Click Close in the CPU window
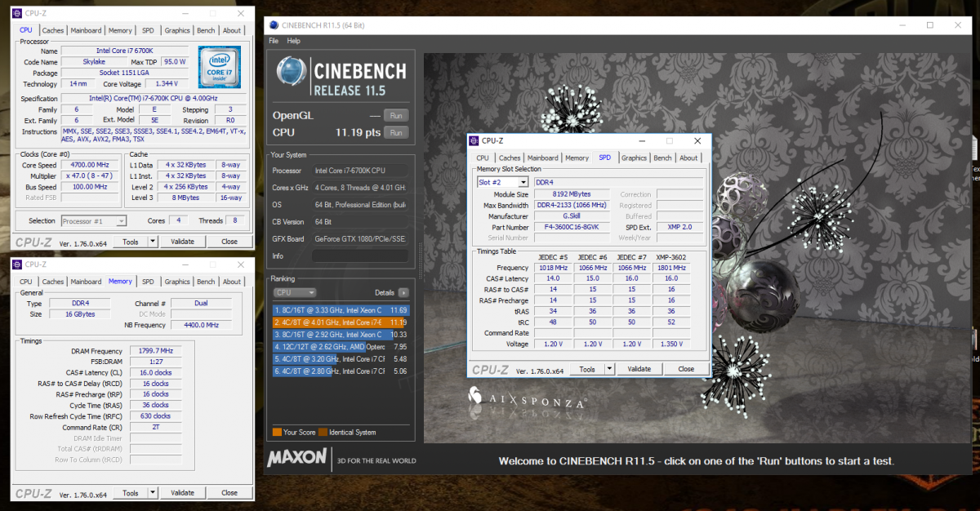The image size is (980, 511). (229, 242)
